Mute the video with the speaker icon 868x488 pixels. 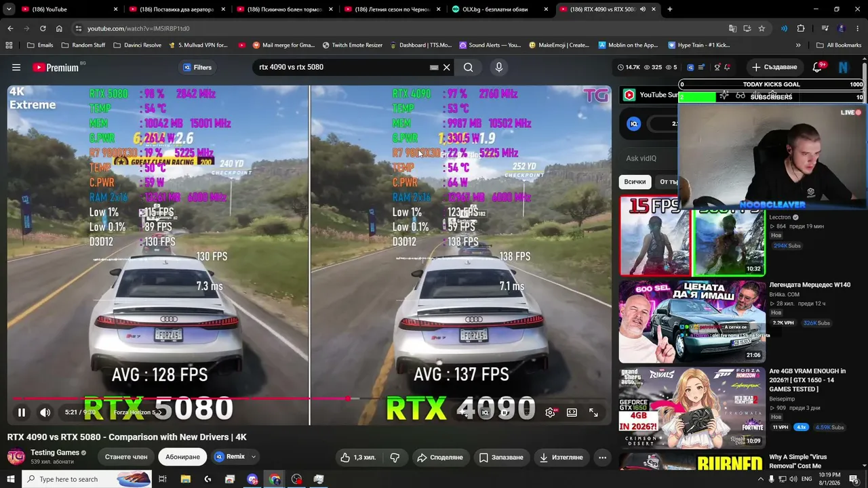[x=45, y=412]
